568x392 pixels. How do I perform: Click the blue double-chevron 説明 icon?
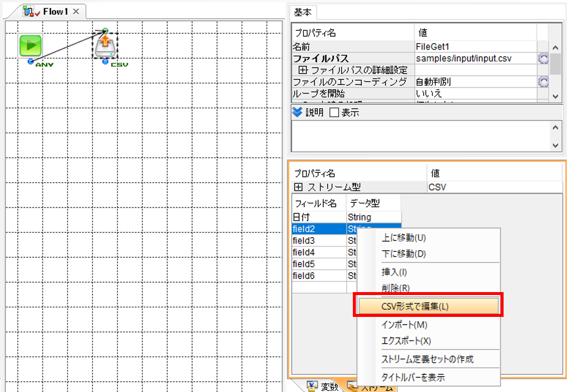click(297, 112)
